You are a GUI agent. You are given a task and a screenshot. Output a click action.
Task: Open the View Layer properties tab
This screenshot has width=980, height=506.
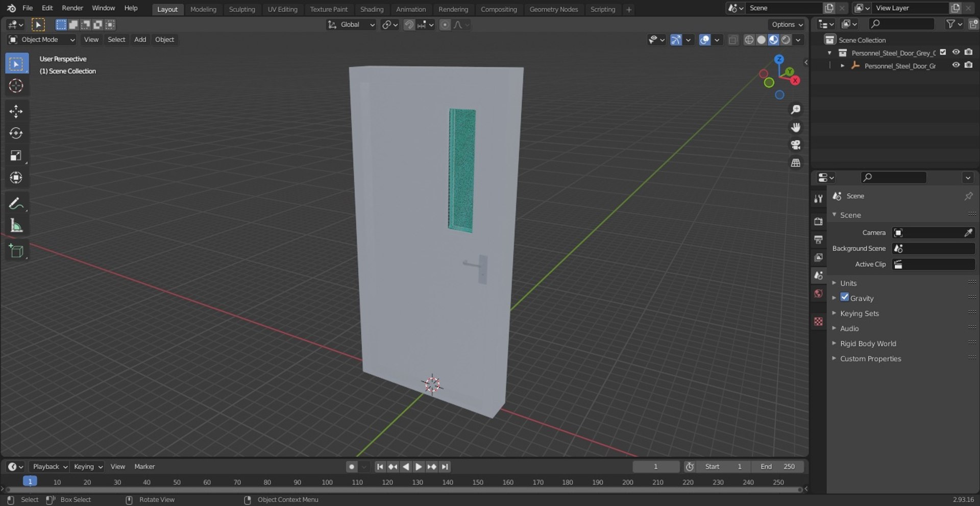tap(818, 257)
